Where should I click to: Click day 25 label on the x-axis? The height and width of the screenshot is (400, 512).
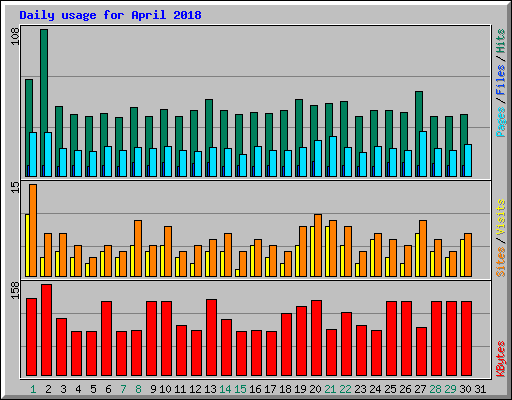[390, 389]
